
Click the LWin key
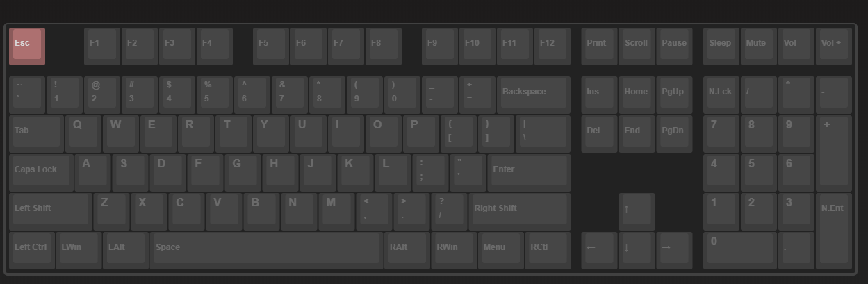(79, 251)
